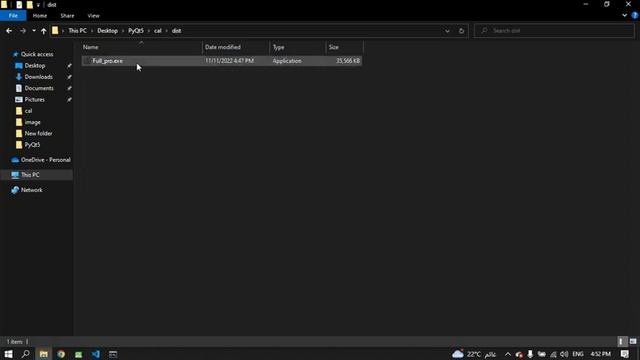640x360 pixels.
Task: Expand the ribbon chevron
Action: (x=624, y=15)
